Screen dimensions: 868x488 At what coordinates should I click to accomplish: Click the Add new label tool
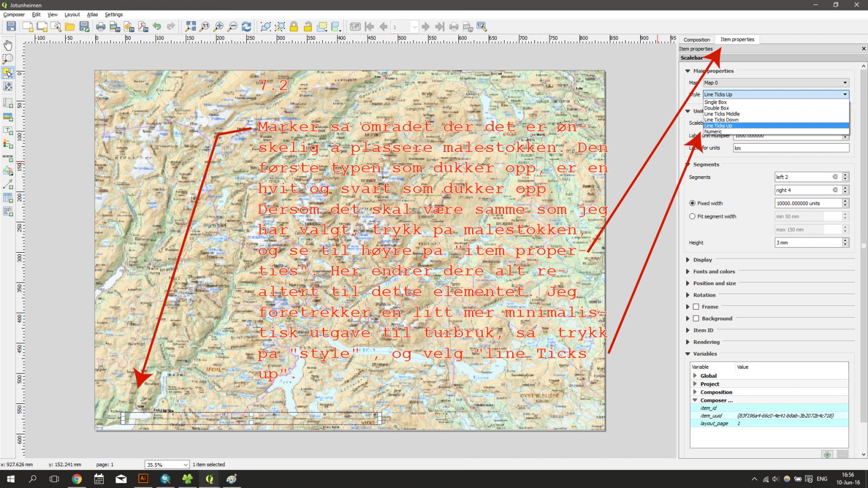pos(8,131)
